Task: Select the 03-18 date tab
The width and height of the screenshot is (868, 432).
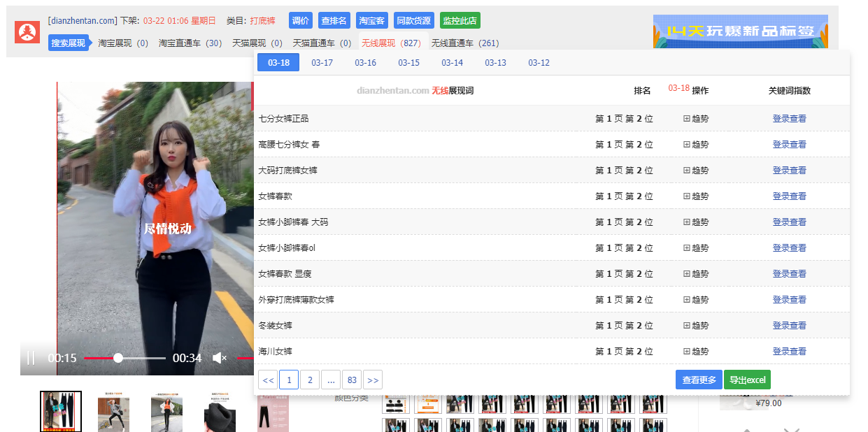Action: 278,62
